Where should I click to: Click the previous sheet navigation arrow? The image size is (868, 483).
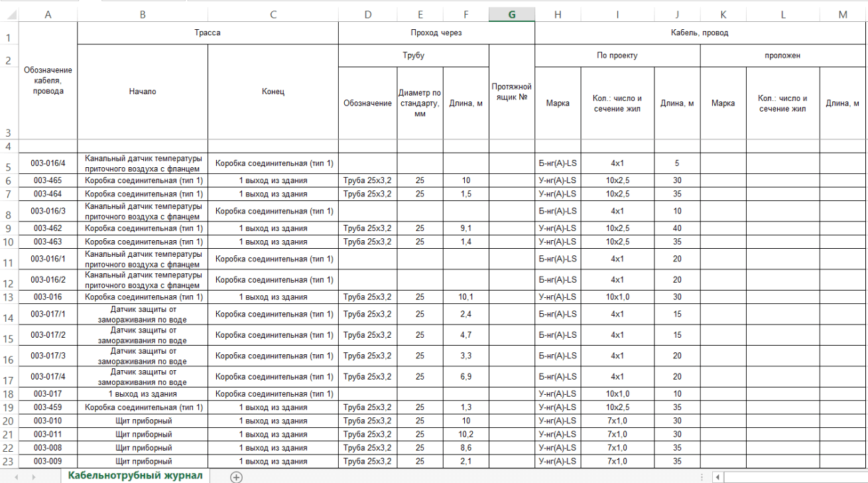point(15,477)
